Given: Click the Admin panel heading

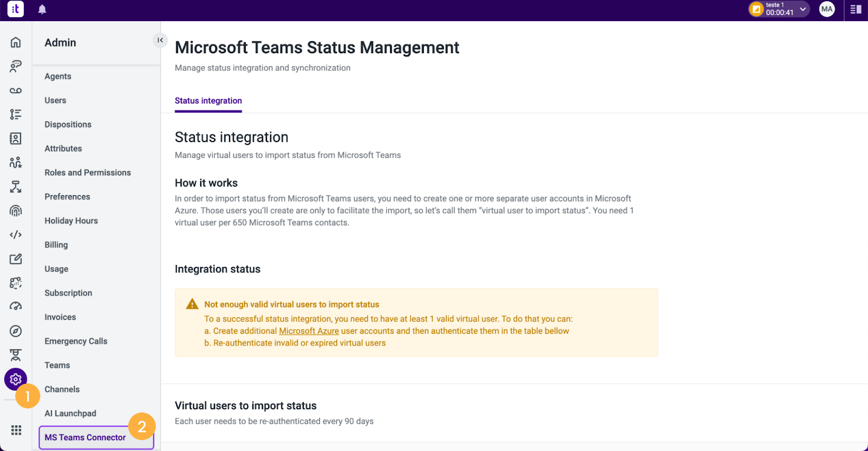Looking at the screenshot, I should [x=60, y=42].
